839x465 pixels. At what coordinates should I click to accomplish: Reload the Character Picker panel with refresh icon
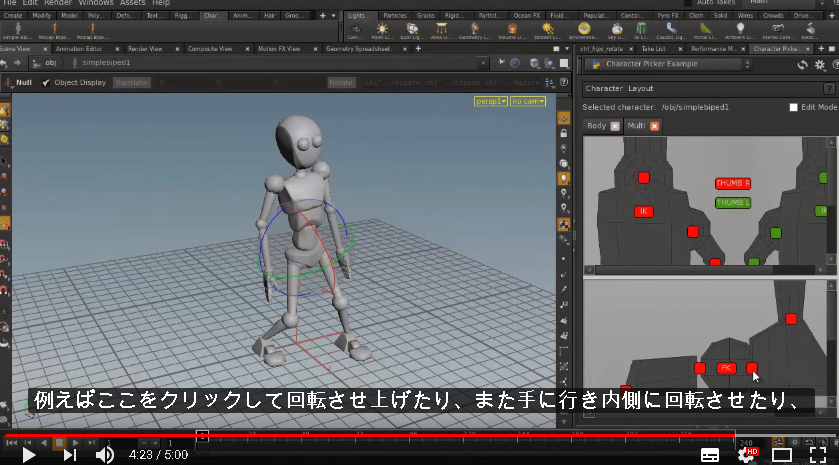[802, 65]
